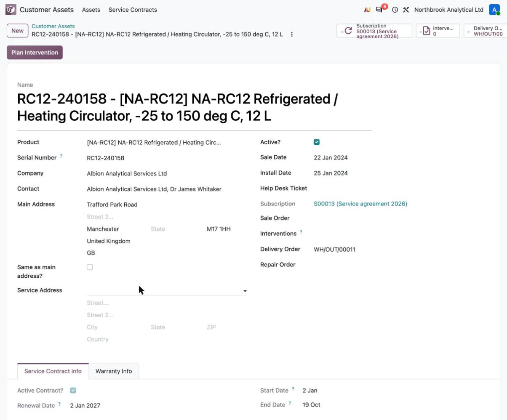Open the Assets menu
The image size is (507, 420).
[x=91, y=10]
